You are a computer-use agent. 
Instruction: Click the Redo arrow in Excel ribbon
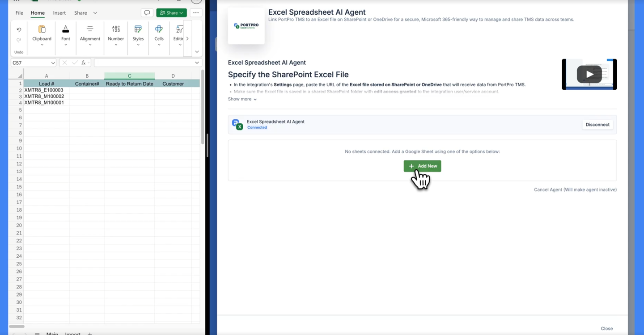pos(19,40)
